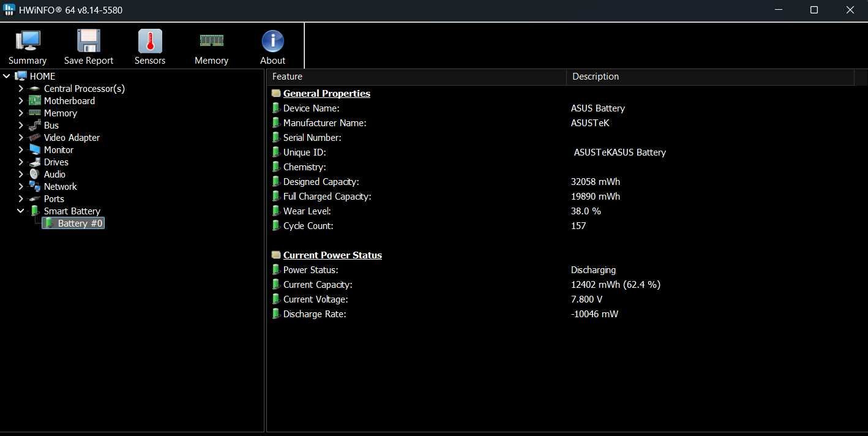Viewport: 868px width, 436px height.
Task: Expand the Audio tree node
Action: click(x=21, y=174)
